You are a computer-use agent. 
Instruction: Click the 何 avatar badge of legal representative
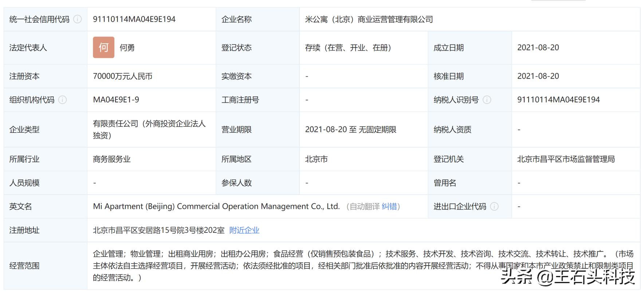coord(103,47)
